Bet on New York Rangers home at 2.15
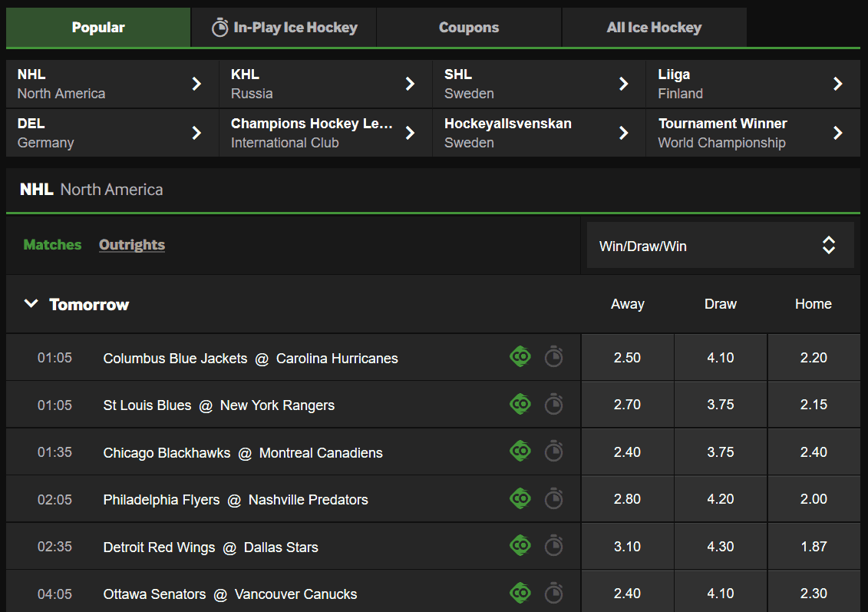868x612 pixels. point(814,405)
